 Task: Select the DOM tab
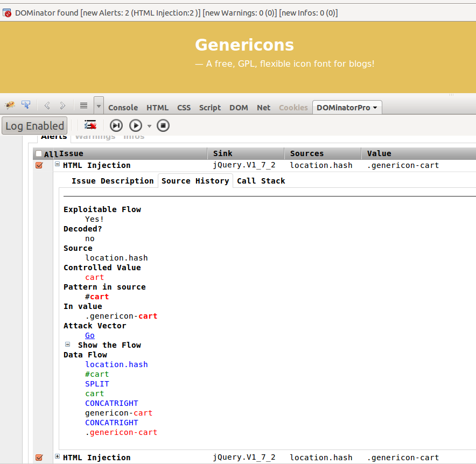coord(239,108)
